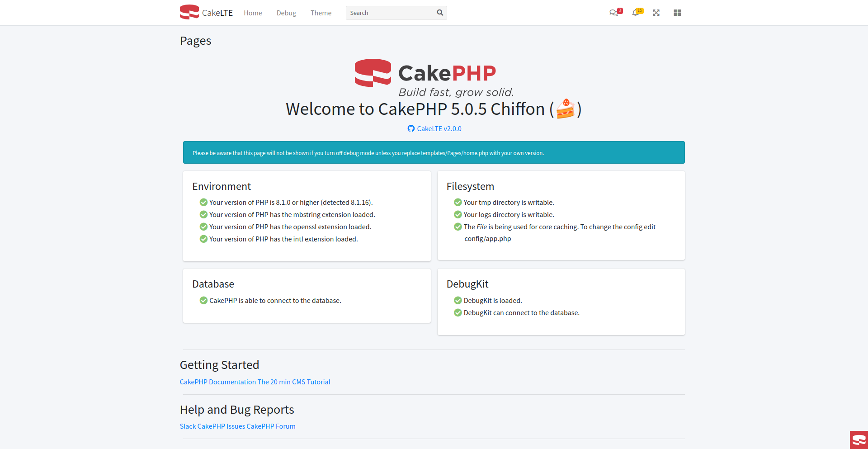Click the 'Build fast, grow solid.' tagline
The height and width of the screenshot is (449, 868).
[456, 92]
